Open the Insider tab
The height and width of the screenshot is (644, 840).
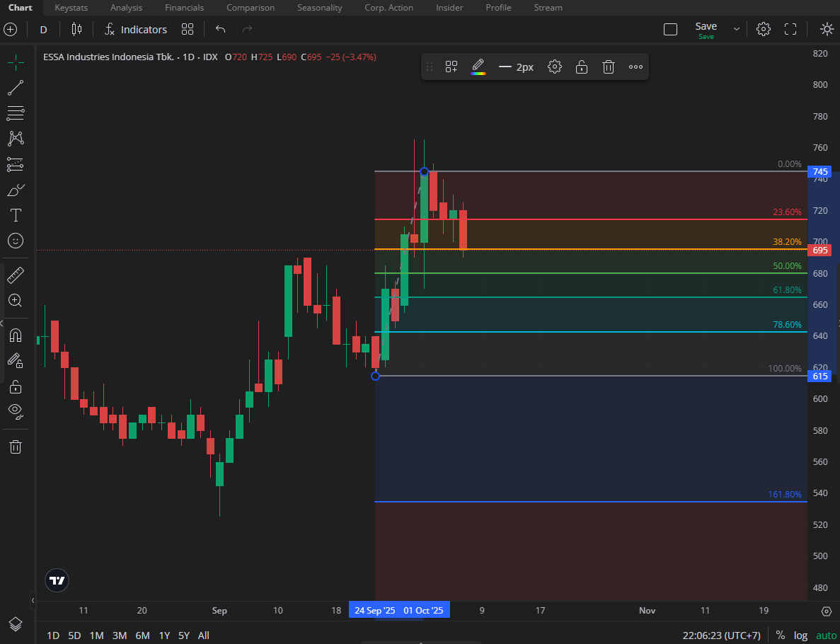(449, 8)
